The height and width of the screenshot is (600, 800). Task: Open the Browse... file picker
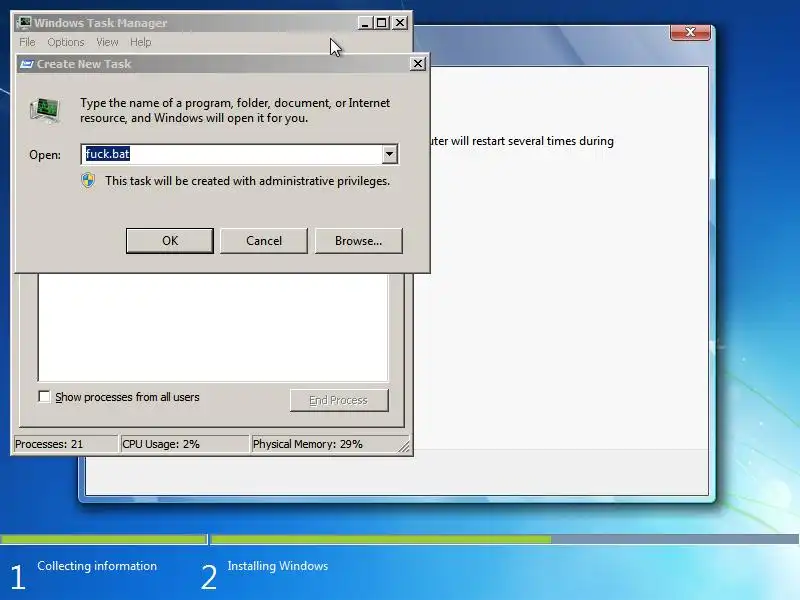pyautogui.click(x=358, y=240)
